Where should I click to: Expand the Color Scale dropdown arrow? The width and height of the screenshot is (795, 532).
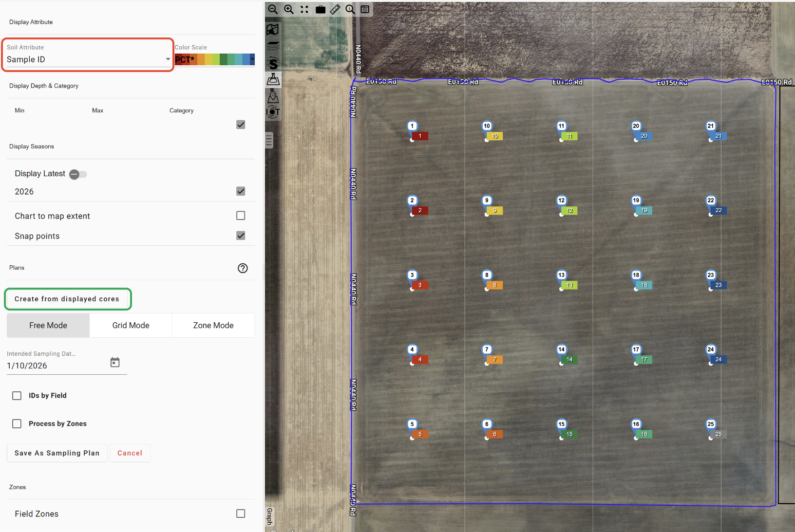(x=252, y=59)
